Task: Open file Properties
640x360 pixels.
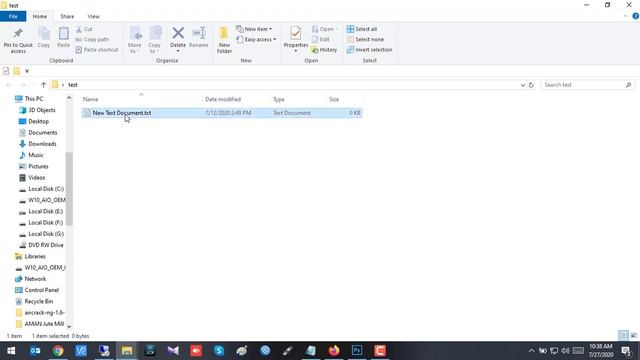Action: pyautogui.click(x=296, y=37)
